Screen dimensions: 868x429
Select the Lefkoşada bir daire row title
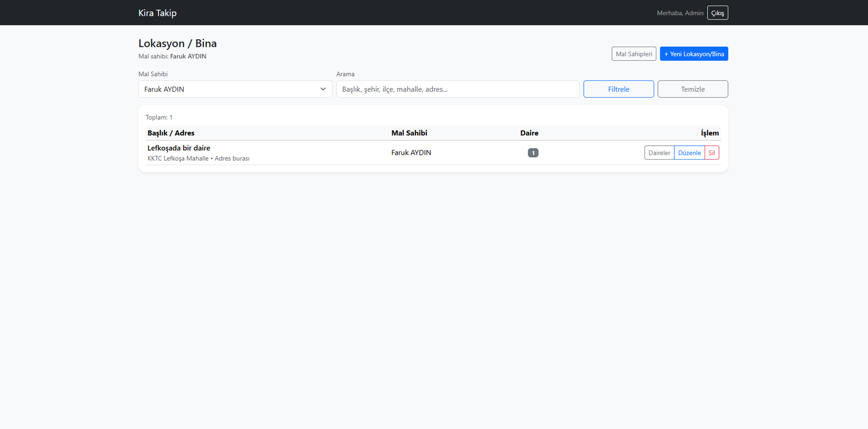pyautogui.click(x=178, y=148)
